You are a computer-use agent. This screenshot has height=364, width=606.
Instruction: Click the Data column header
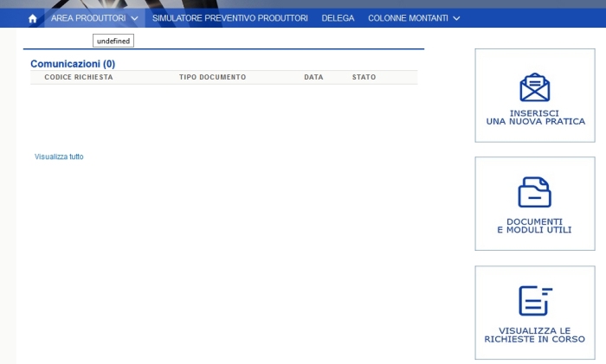point(313,77)
